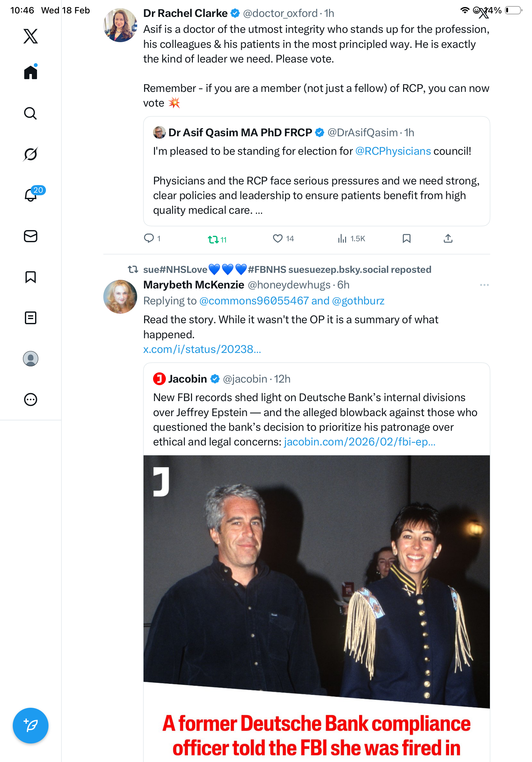Open Notifications bell with 20 badge
The height and width of the screenshot is (762, 532).
click(31, 195)
